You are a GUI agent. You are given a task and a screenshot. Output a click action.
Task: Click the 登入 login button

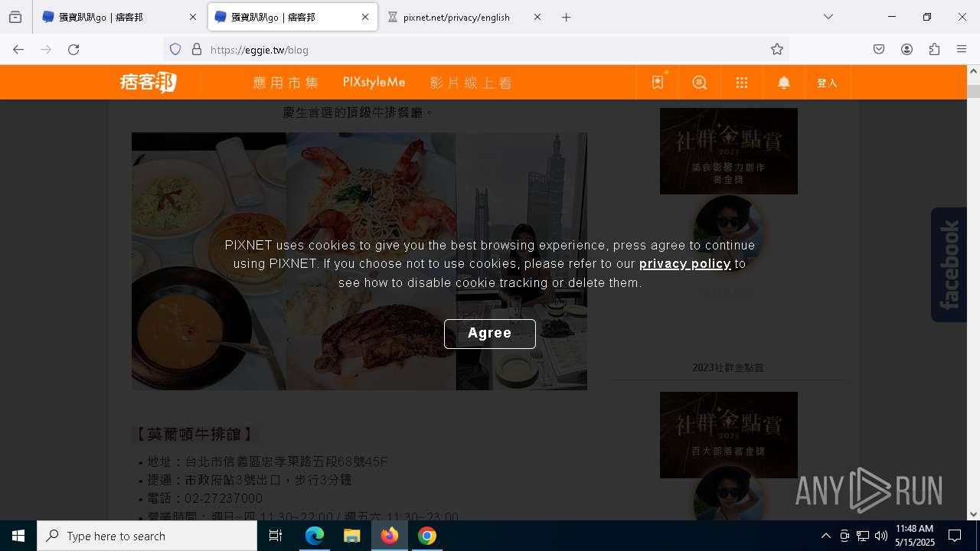click(828, 83)
